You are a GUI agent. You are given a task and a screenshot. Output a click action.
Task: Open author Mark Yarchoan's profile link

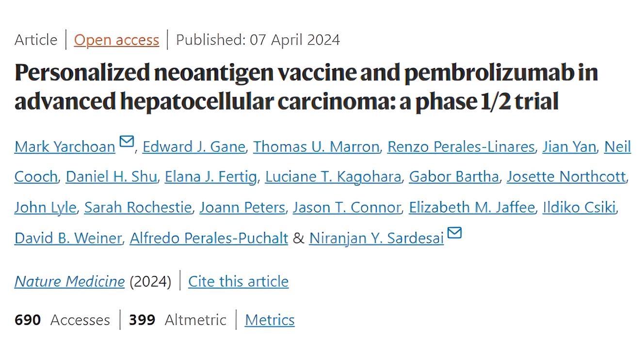65,147
